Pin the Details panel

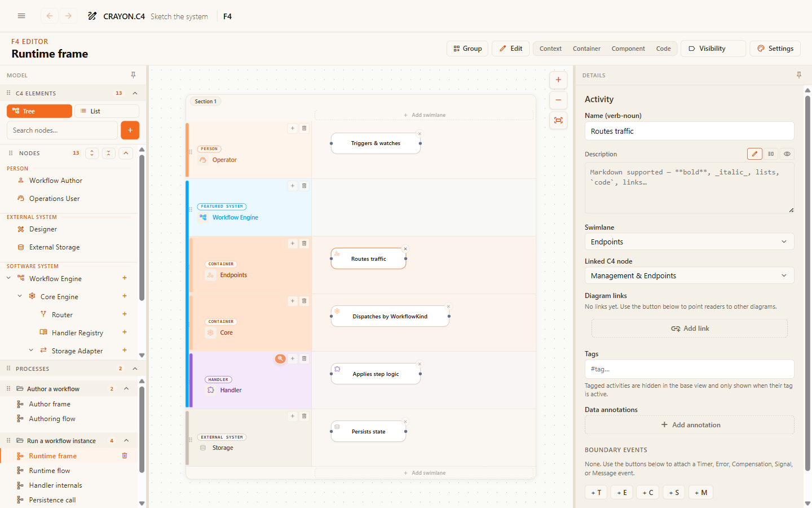pos(798,75)
